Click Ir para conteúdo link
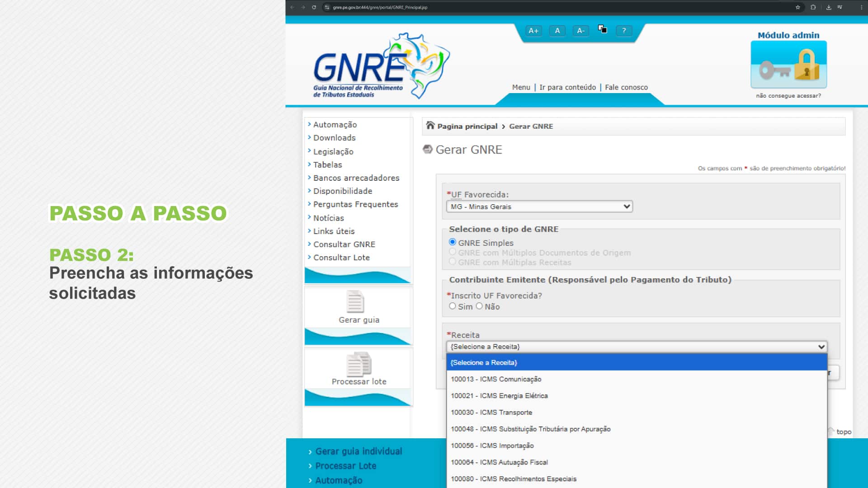The height and width of the screenshot is (488, 868). coord(567,87)
